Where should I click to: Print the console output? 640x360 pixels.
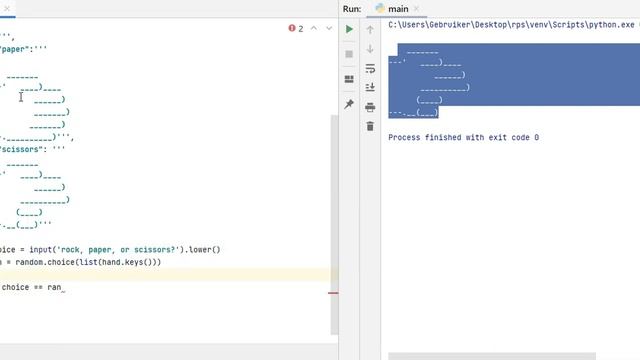[370, 107]
